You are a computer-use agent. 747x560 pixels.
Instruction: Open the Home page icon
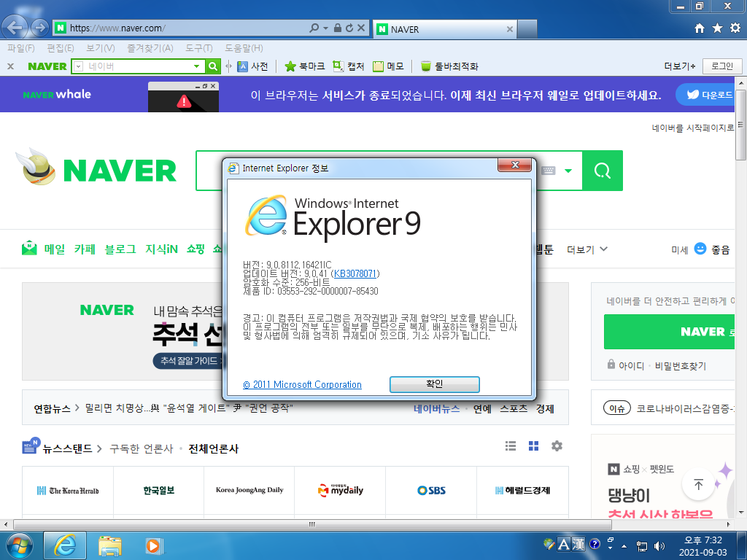[x=699, y=28]
